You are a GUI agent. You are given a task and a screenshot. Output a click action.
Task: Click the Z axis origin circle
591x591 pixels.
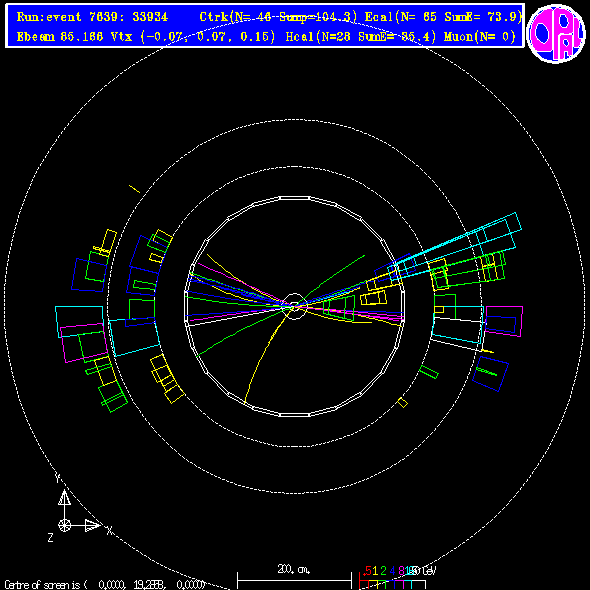tap(64, 525)
